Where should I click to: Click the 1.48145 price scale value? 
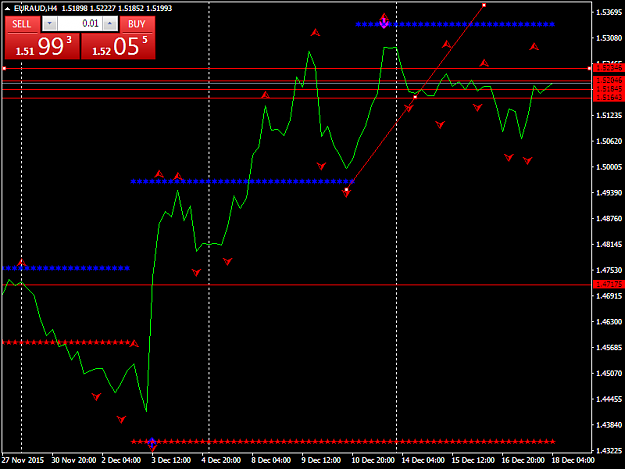pyautogui.click(x=609, y=244)
